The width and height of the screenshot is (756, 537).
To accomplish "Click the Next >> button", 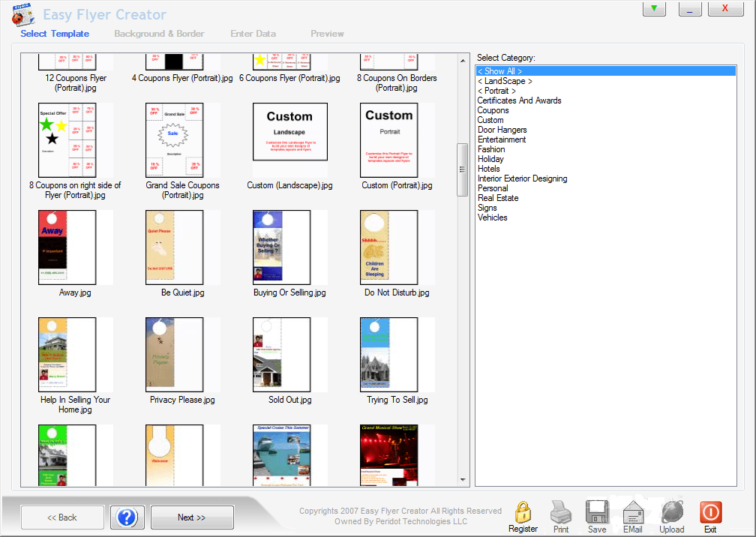I will [192, 517].
